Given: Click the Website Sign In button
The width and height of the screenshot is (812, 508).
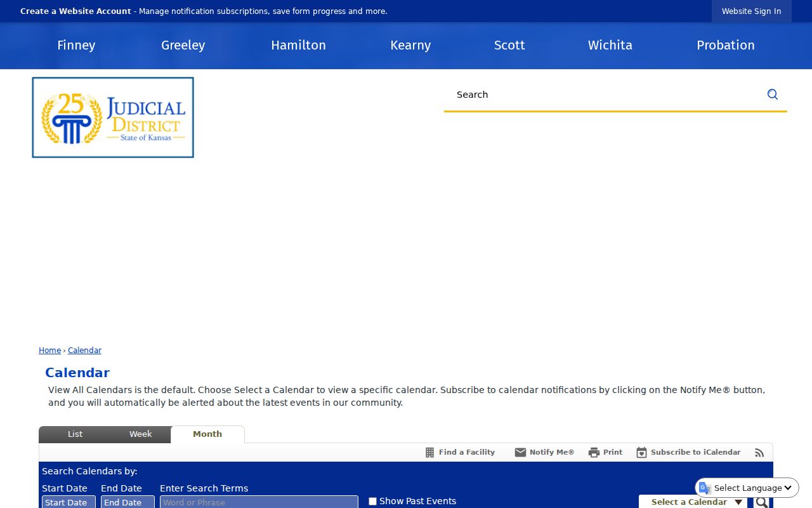Looking at the screenshot, I should point(751,11).
